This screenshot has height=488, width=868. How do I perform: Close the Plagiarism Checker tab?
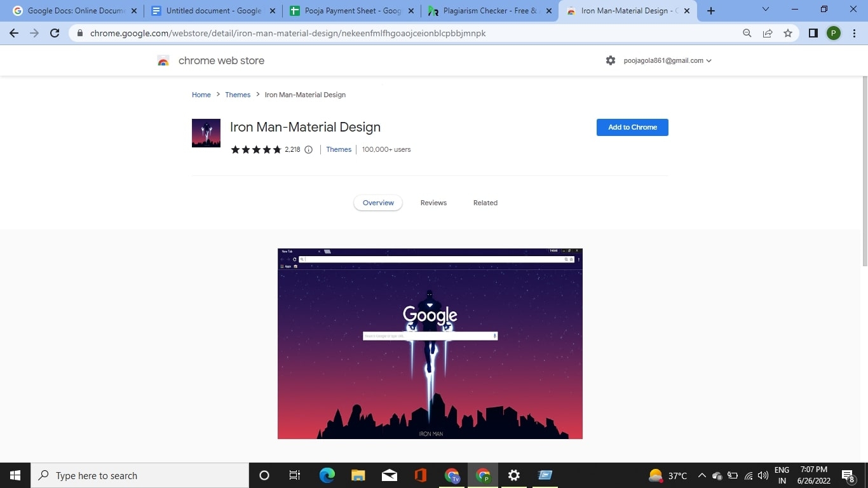[549, 11]
